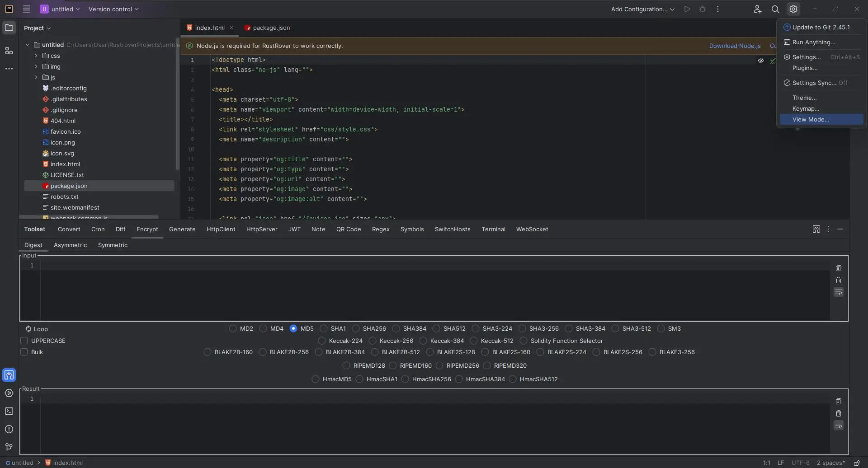This screenshot has height=468, width=868.
Task: Open the Terminal tool window icon
Action: pyautogui.click(x=9, y=411)
